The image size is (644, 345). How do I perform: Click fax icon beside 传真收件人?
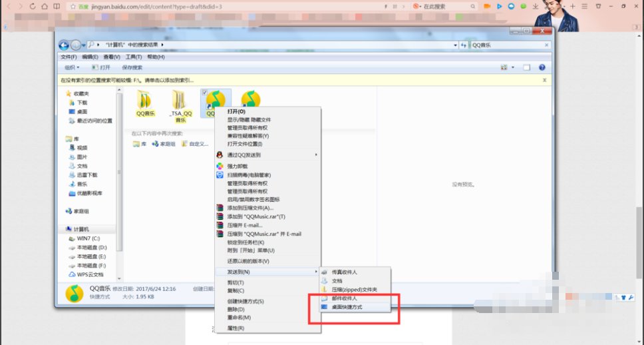tap(325, 272)
